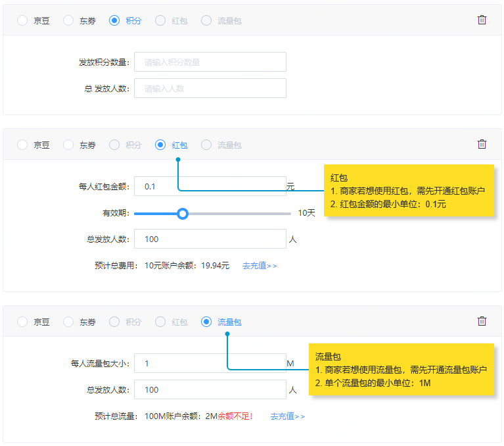This screenshot has width=504, height=446.
Task: Open 去充值 link next to 账户余额 19.94元
Action: tap(260, 266)
